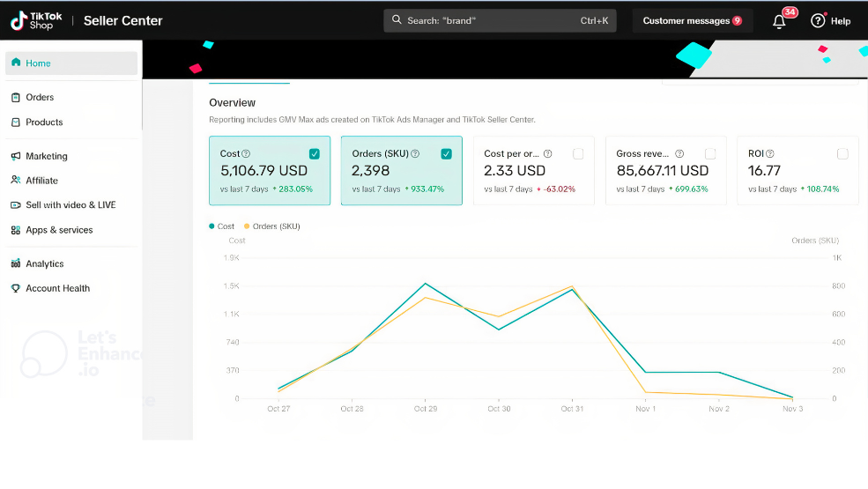The height and width of the screenshot is (489, 868).
Task: Click the Help question mark icon
Action: tap(818, 21)
